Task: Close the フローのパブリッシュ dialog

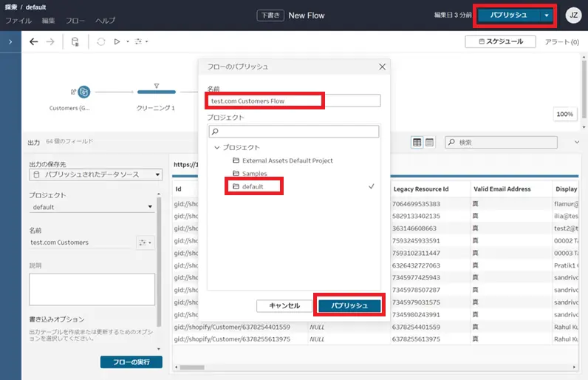Action: 382,67
